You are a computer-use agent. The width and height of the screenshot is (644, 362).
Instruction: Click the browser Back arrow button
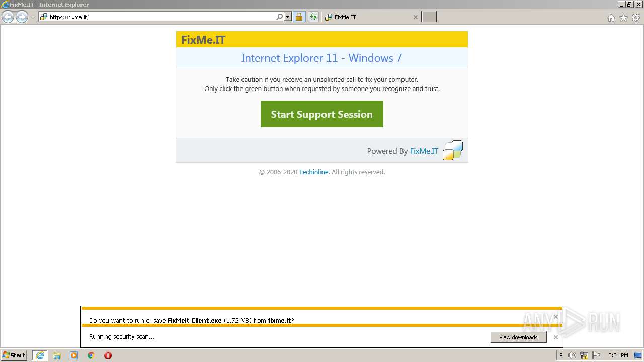click(x=8, y=17)
